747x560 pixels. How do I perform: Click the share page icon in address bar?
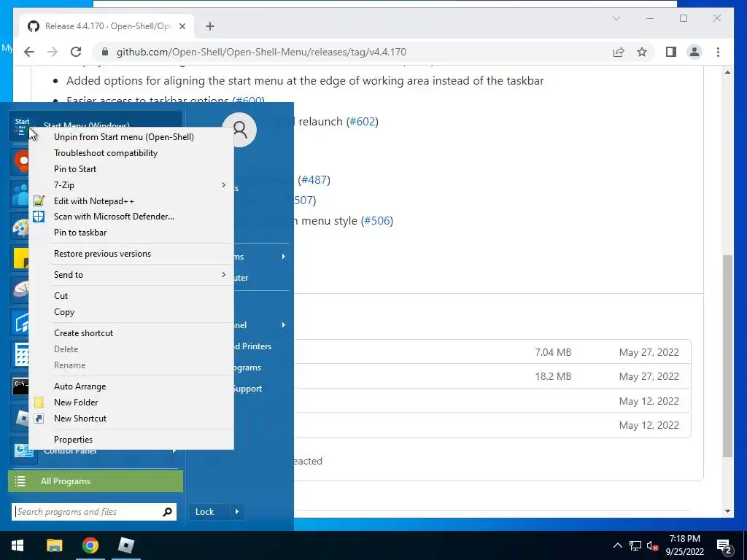pyautogui.click(x=619, y=52)
